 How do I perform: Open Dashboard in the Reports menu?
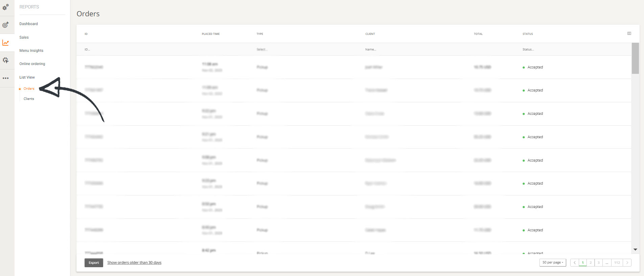(29, 24)
